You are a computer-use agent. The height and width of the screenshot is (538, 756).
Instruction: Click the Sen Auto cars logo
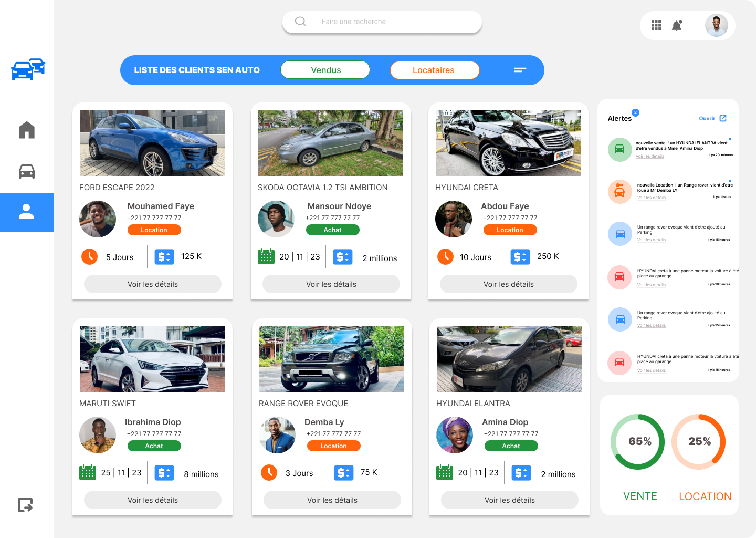(28, 69)
